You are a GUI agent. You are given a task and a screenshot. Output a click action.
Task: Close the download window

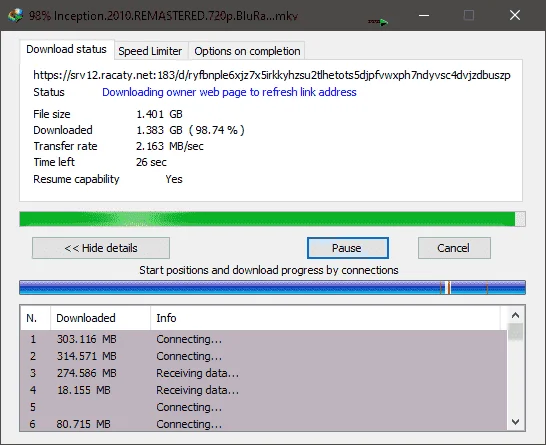click(515, 15)
